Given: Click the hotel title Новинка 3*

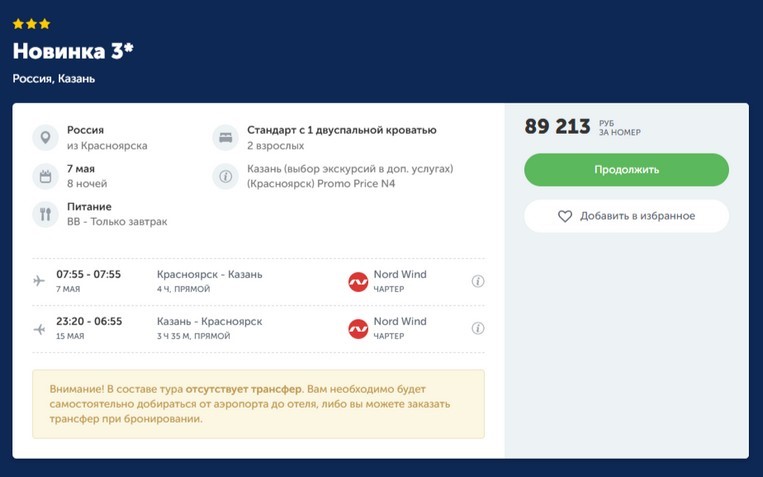Looking at the screenshot, I should click(73, 51).
